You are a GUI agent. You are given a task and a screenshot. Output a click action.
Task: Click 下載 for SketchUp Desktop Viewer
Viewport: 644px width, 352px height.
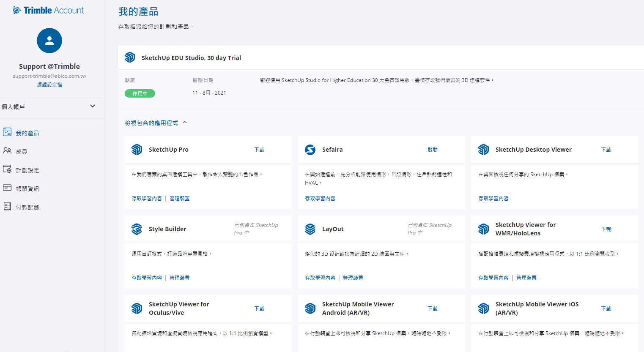[x=606, y=150]
